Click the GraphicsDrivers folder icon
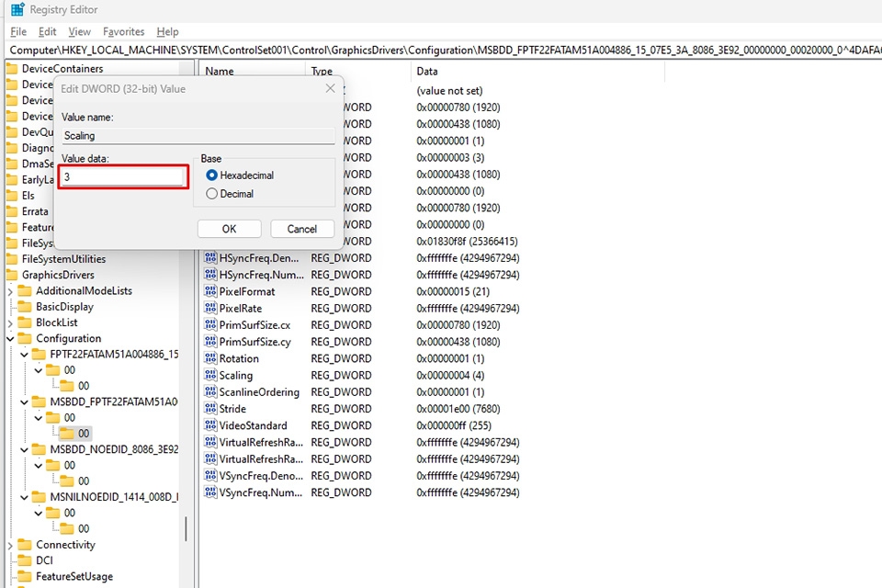Screen dimensions: 882x588 tap(11, 275)
